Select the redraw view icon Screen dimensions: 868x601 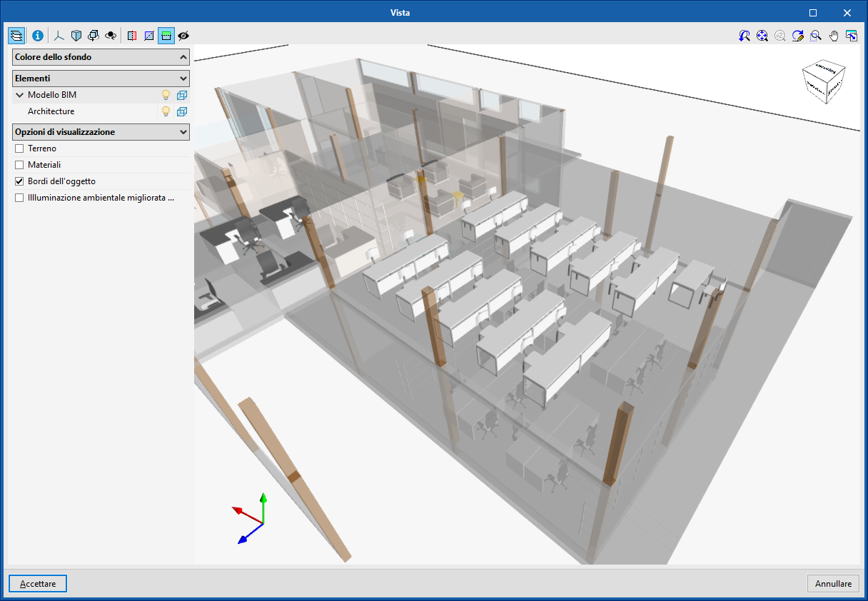click(797, 35)
